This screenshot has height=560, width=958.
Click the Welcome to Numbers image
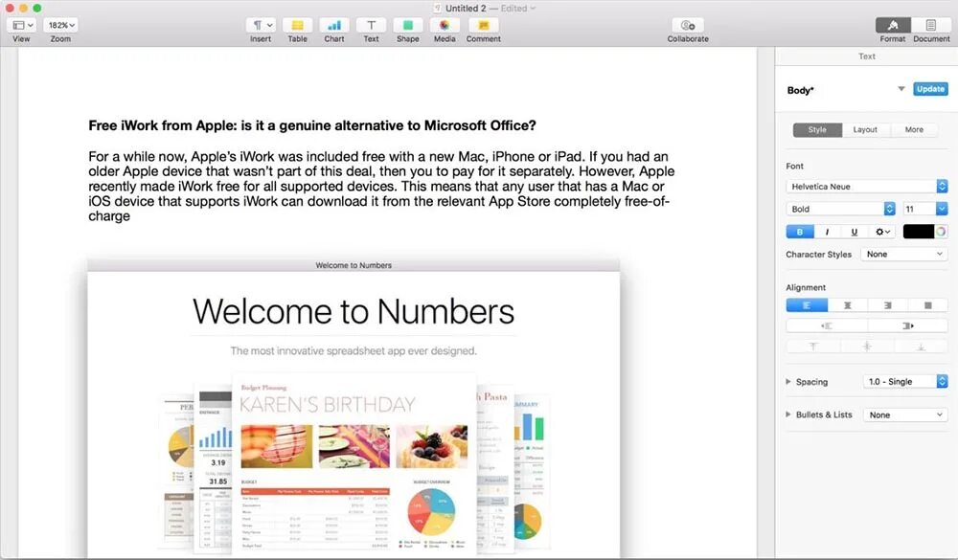354,408
